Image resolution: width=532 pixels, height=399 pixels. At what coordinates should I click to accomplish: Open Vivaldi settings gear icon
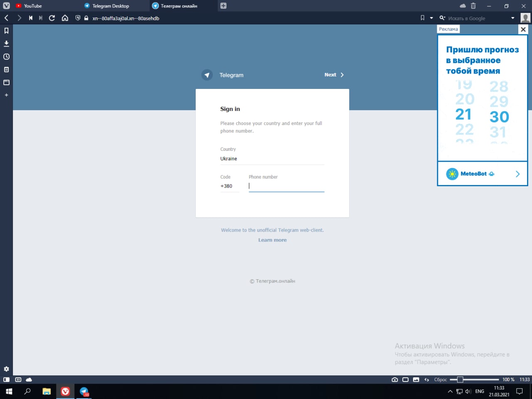(x=6, y=369)
